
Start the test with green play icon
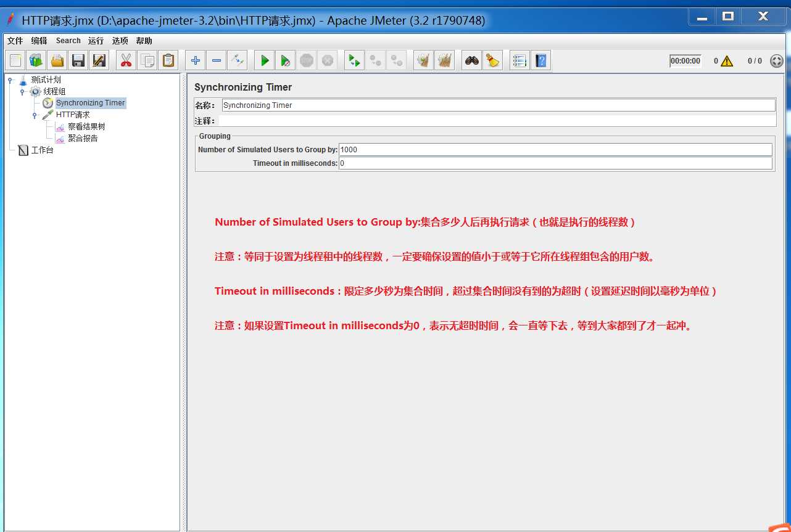265,60
